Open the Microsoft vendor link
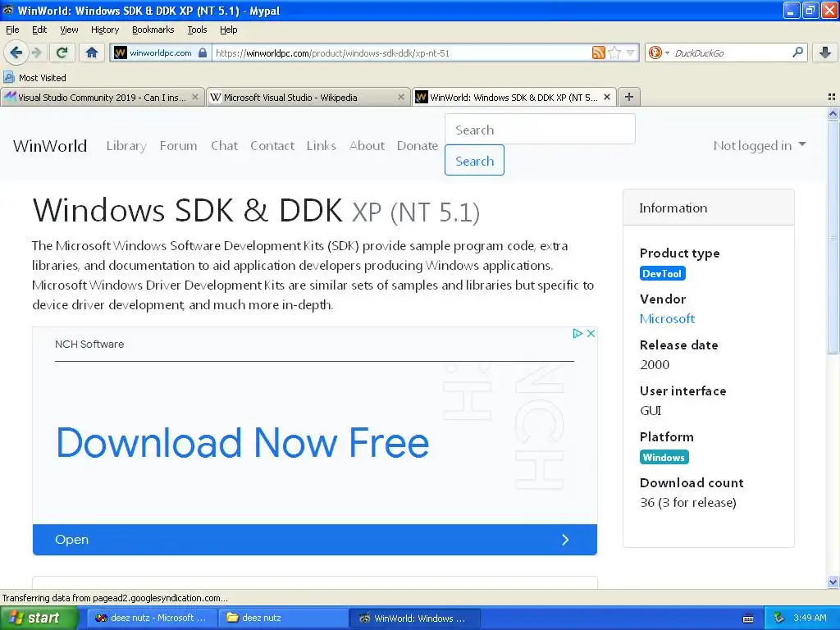This screenshot has width=840, height=630. coord(667,319)
